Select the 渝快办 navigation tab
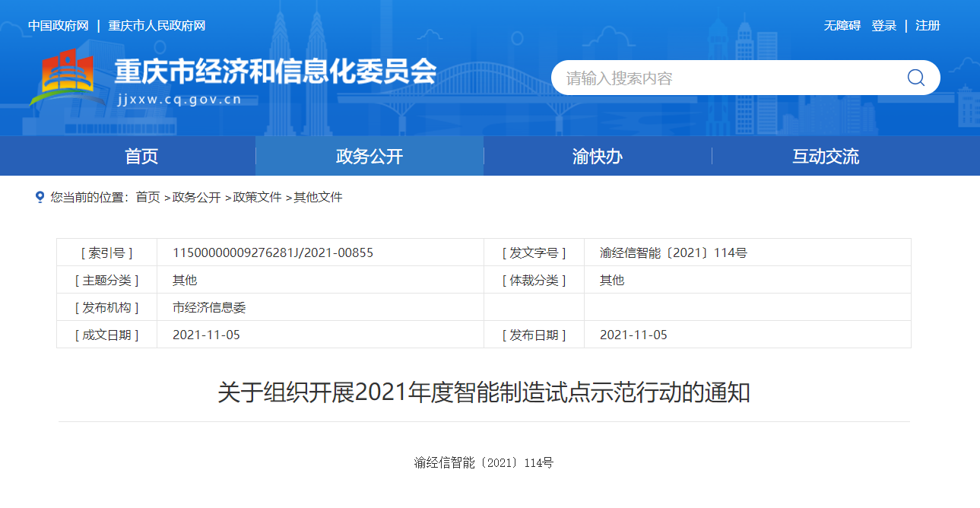This screenshot has height=508, width=980. pyautogui.click(x=598, y=157)
